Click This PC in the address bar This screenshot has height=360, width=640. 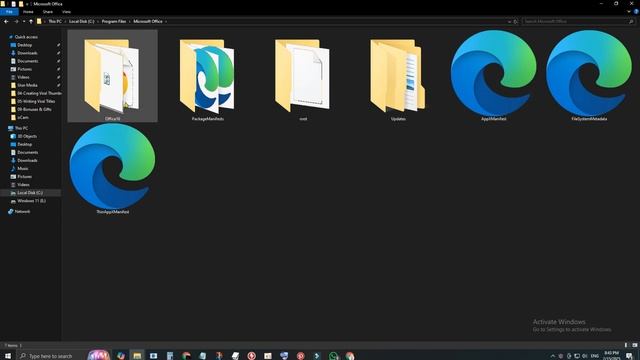pos(55,21)
